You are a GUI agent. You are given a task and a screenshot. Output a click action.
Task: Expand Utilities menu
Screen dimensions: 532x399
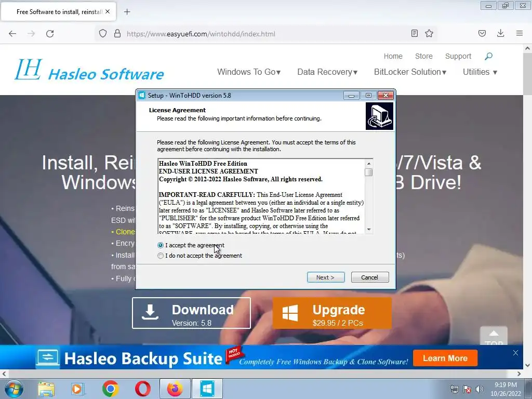(480, 72)
